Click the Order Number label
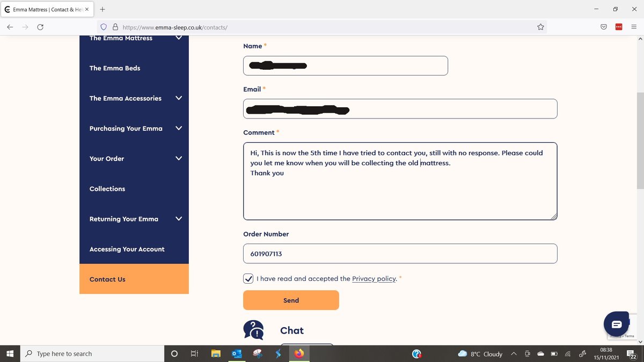644x362 pixels. point(266,234)
